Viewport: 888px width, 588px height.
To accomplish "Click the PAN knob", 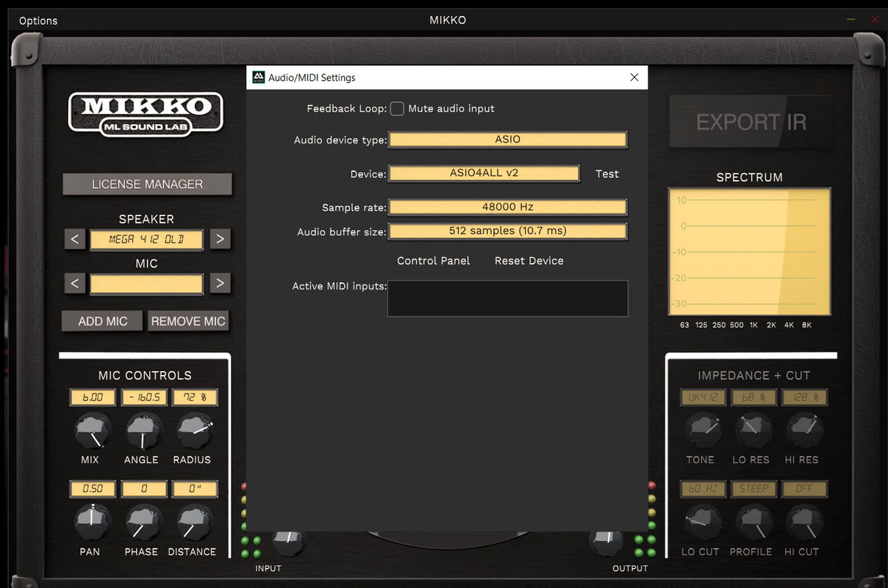I will pyautogui.click(x=92, y=523).
